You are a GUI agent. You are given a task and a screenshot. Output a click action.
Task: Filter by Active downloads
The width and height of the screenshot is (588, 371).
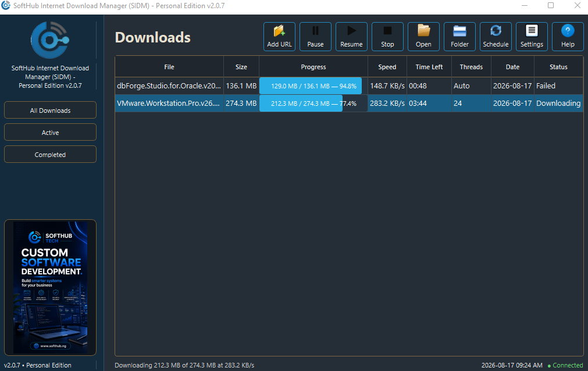[x=50, y=133]
